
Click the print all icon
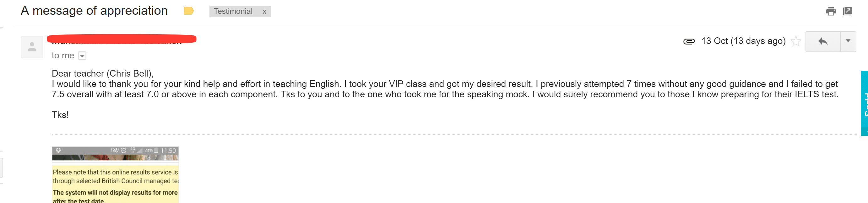[831, 11]
